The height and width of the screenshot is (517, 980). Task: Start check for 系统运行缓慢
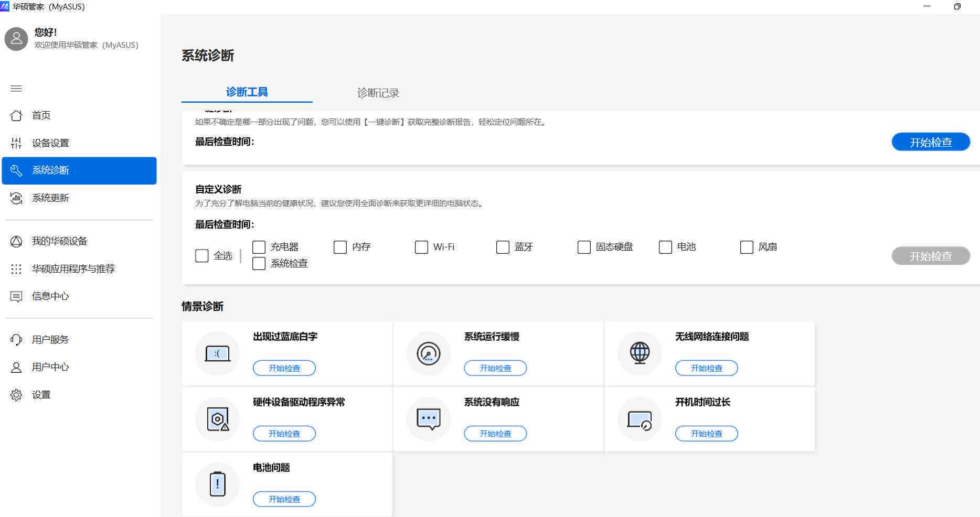tap(495, 368)
